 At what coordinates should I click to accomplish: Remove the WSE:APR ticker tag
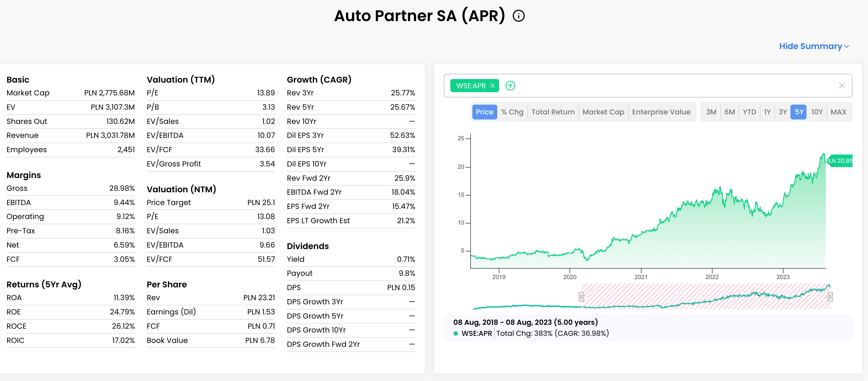[x=492, y=86]
